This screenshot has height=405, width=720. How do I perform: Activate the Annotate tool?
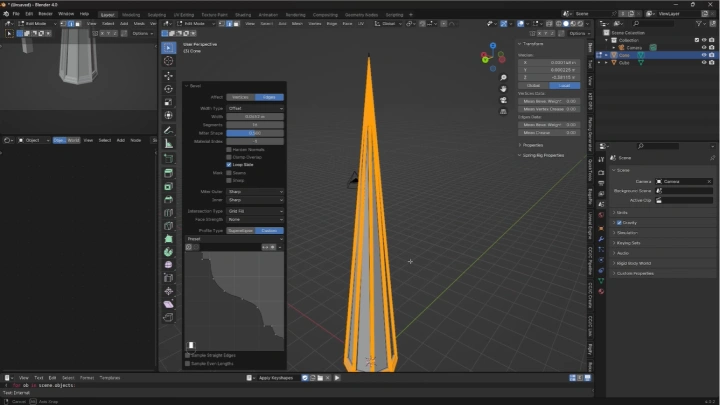[x=169, y=130]
